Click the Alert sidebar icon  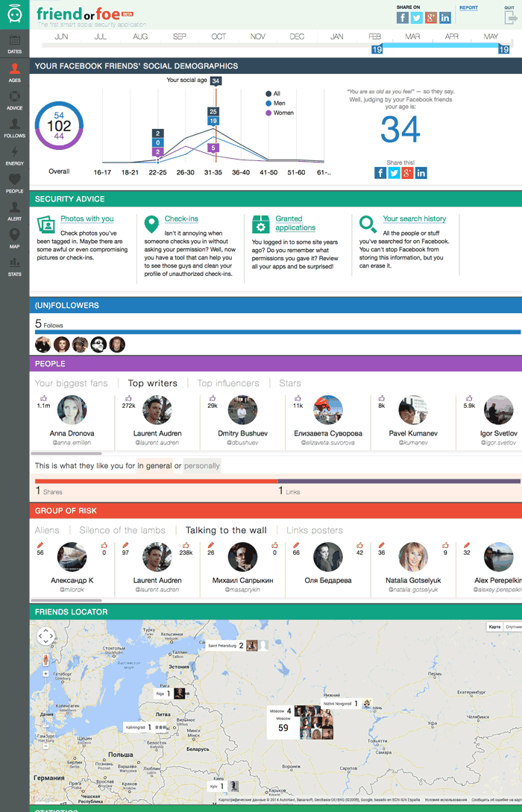click(x=14, y=210)
